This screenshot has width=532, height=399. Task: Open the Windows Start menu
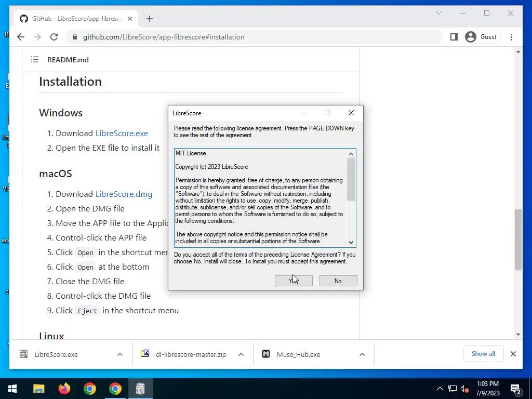pyautogui.click(x=12, y=389)
